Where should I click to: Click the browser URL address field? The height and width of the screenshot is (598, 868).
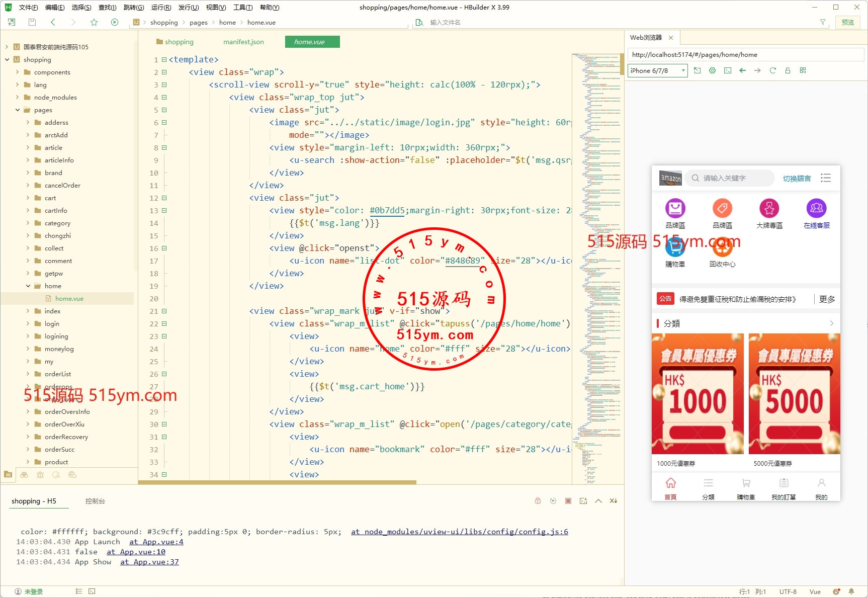[745, 55]
